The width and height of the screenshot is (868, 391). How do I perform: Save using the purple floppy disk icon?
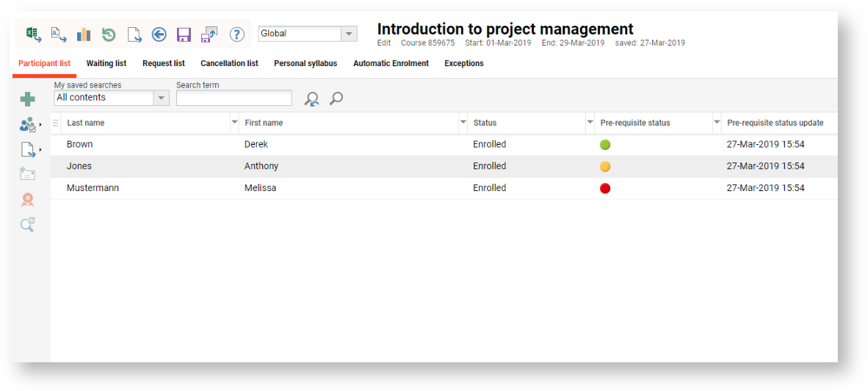pos(184,34)
